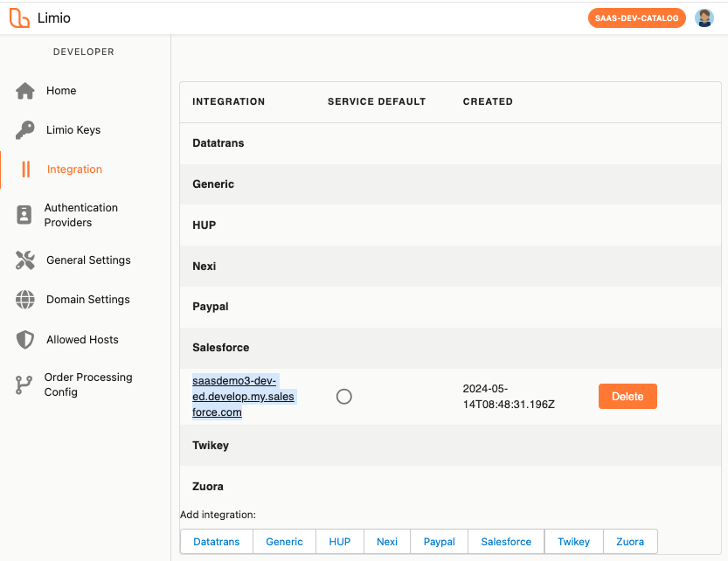Click the SERVICE DEFAULT column header
728x561 pixels.
point(377,101)
